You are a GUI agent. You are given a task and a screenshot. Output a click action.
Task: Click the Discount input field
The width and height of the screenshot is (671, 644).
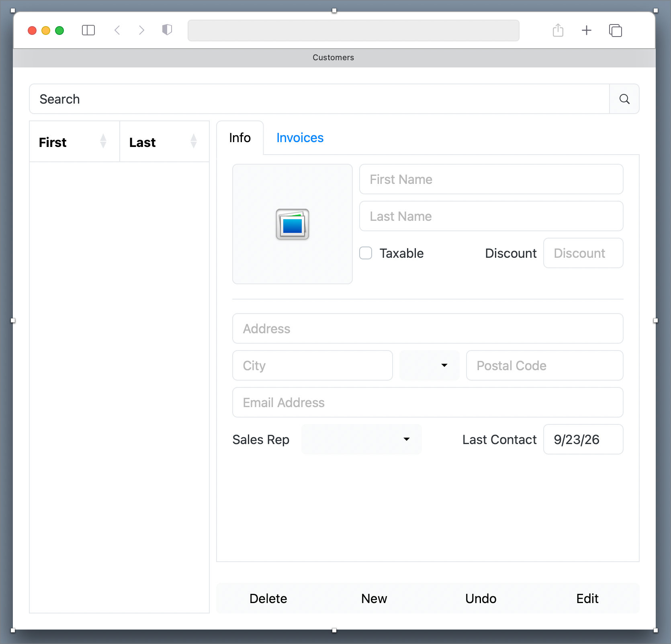coord(583,253)
